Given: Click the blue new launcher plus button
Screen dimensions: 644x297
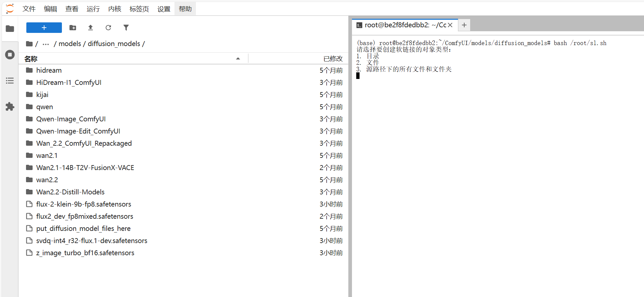Looking at the screenshot, I should pyautogui.click(x=44, y=28).
